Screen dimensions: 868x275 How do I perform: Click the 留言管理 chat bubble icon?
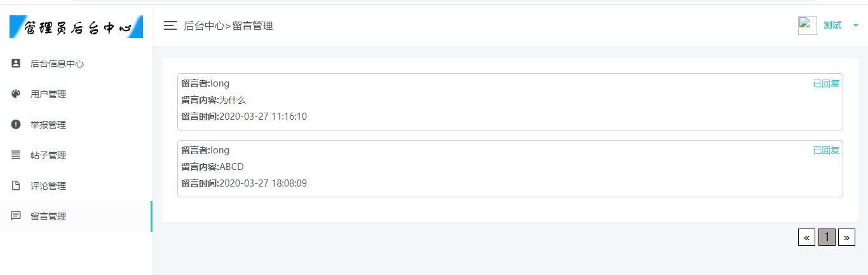[16, 216]
